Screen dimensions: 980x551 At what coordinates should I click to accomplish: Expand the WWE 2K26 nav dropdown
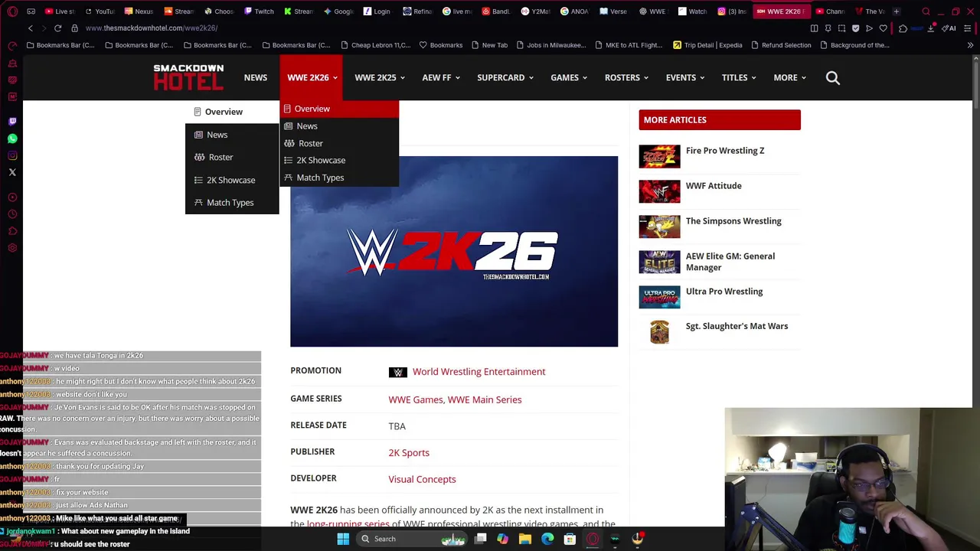click(x=312, y=77)
